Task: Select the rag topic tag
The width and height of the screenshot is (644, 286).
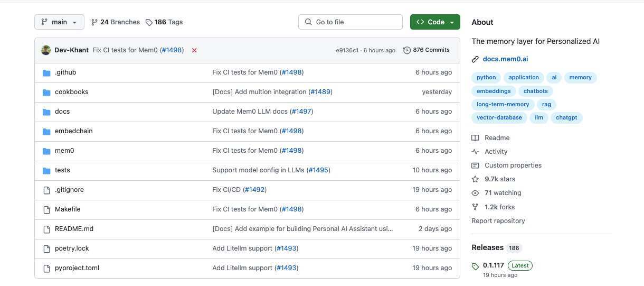Action: click(x=546, y=105)
